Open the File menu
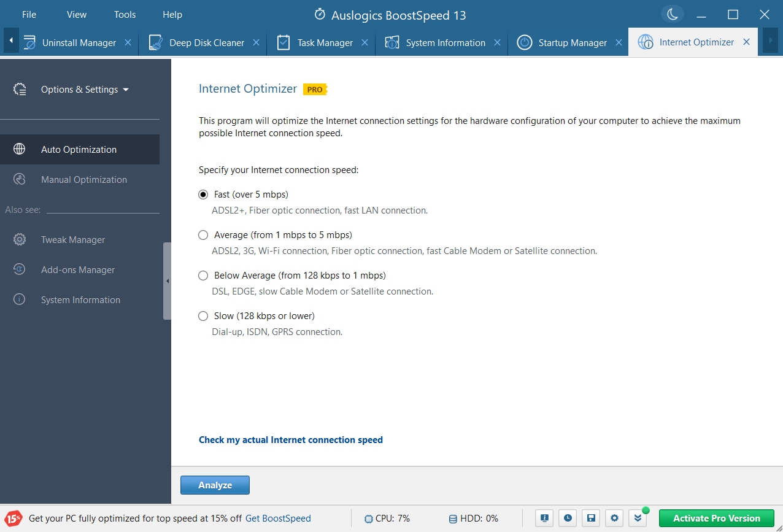 [29, 14]
